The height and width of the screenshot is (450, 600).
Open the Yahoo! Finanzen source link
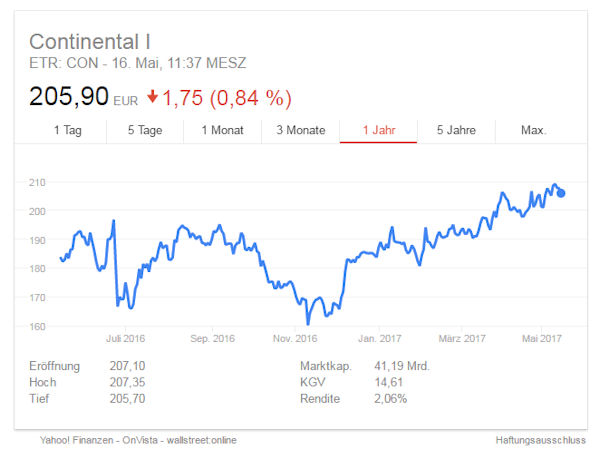77,440
